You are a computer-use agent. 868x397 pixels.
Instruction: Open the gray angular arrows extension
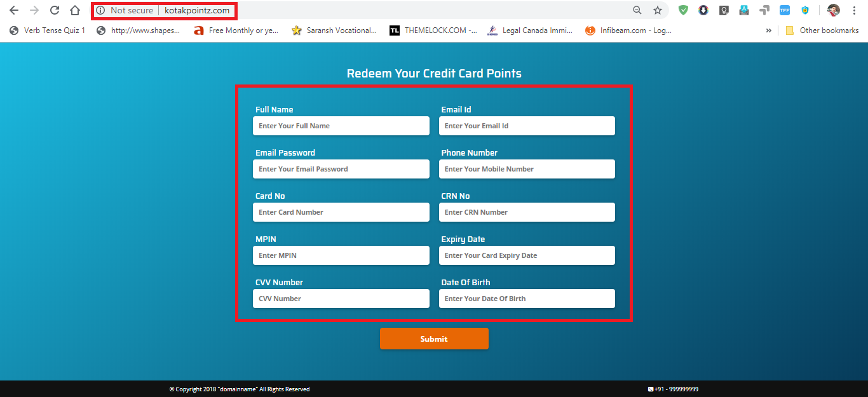764,10
